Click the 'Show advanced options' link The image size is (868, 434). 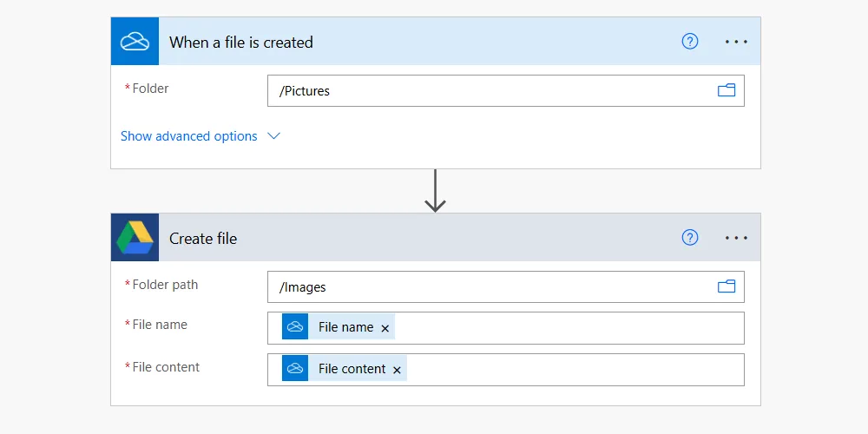tap(188, 136)
